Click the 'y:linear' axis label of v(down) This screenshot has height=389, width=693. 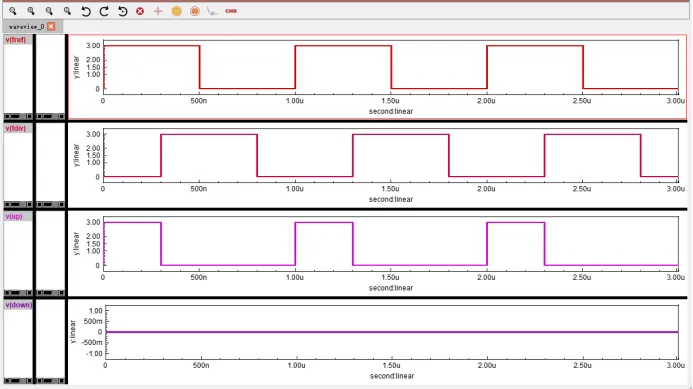pyautogui.click(x=73, y=332)
